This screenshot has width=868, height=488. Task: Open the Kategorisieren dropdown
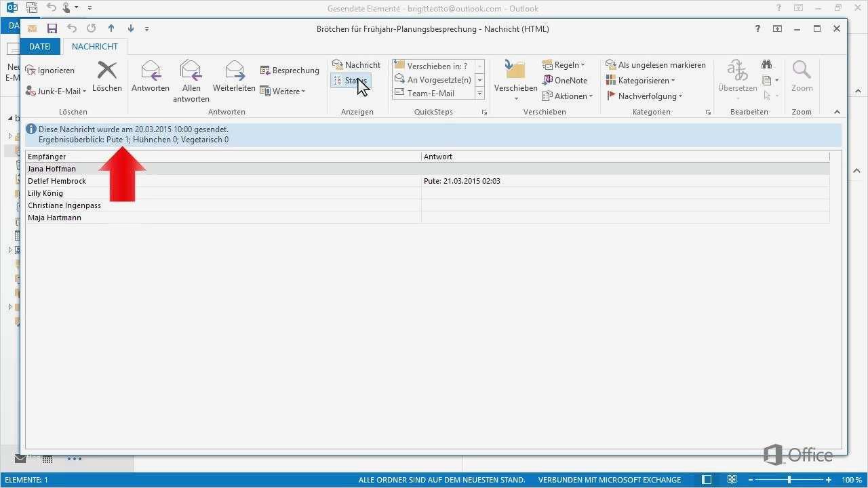(x=640, y=80)
